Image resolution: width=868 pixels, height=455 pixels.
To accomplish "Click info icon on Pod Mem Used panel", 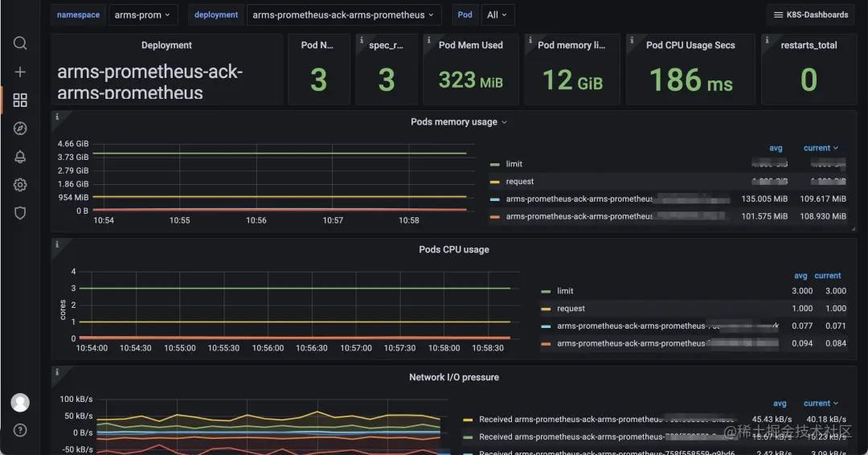I will click(428, 40).
